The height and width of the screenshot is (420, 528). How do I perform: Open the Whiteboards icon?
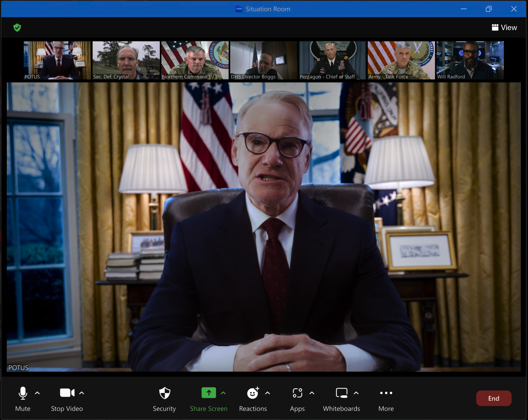[341, 393]
